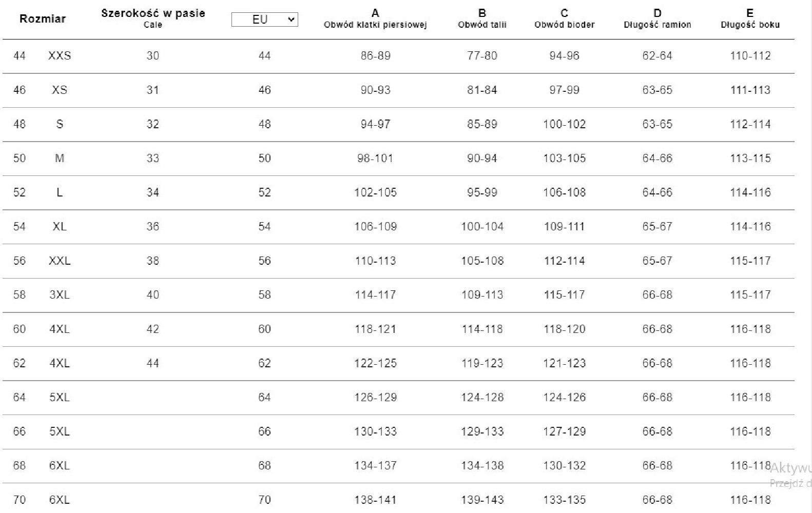Click the Długość ramion column header
Screen dimensions: 812x513
coord(657,24)
